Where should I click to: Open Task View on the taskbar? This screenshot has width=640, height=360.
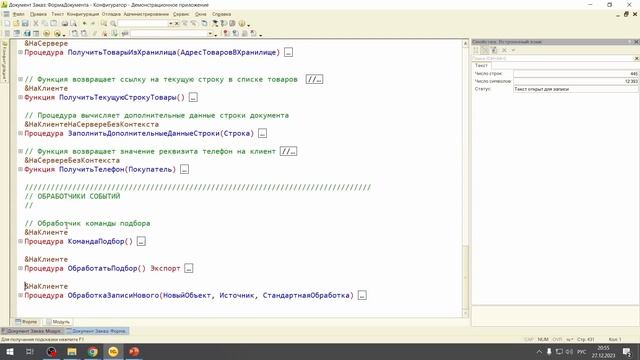pyautogui.click(x=30, y=351)
